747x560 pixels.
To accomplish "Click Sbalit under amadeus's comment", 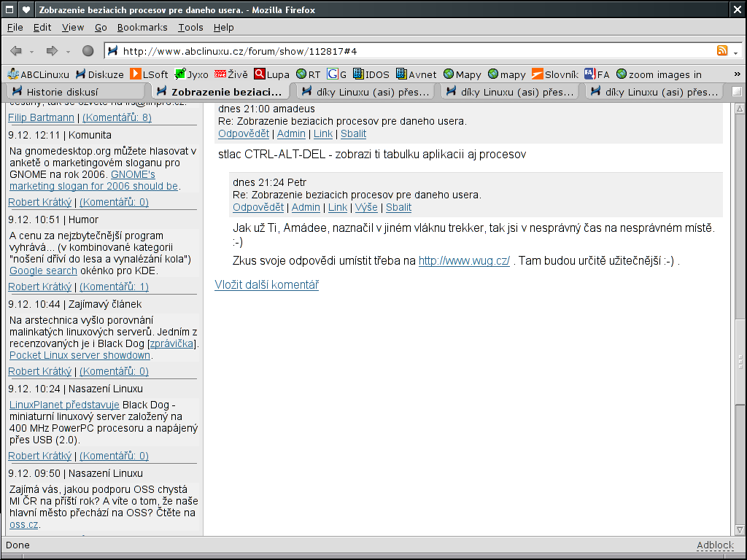I will tap(353, 133).
